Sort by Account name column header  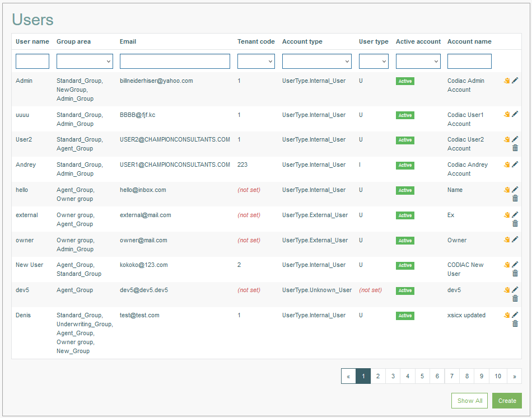pyautogui.click(x=469, y=41)
